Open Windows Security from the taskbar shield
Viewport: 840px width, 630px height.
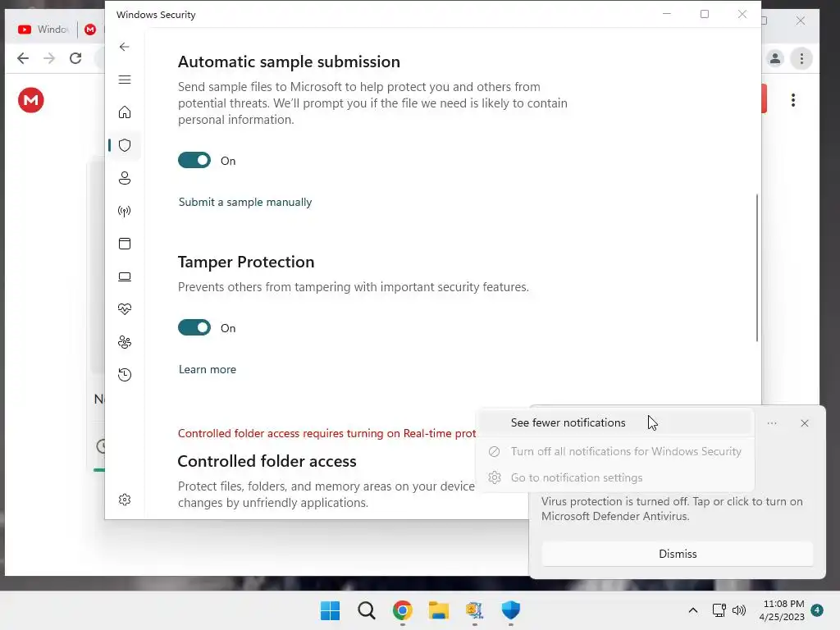pyautogui.click(x=510, y=610)
